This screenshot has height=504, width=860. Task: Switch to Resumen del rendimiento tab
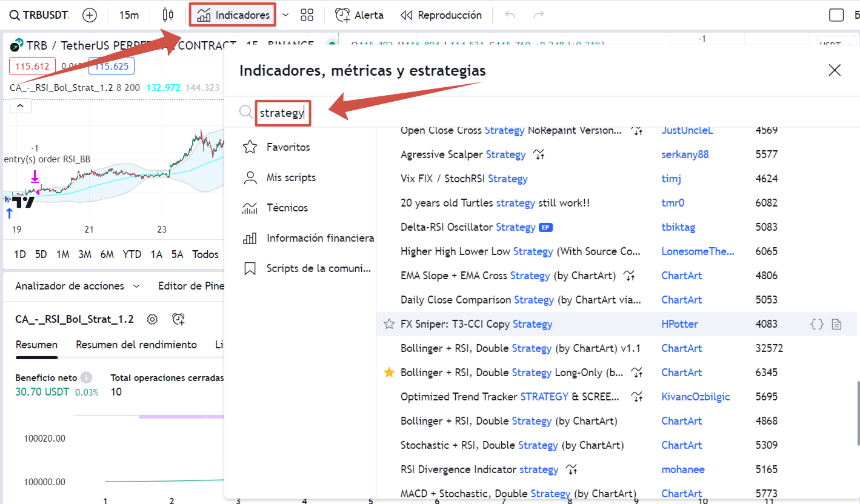coord(136,345)
